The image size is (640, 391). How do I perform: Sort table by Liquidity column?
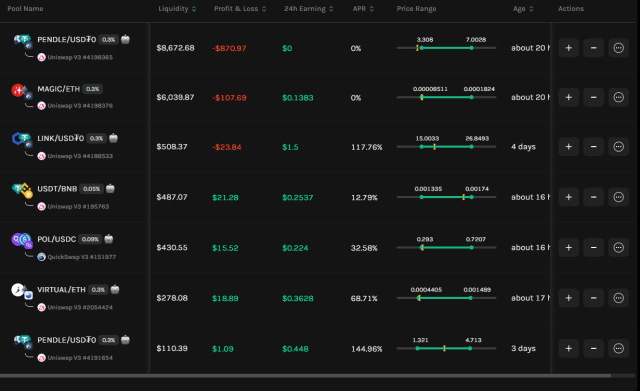pos(177,9)
